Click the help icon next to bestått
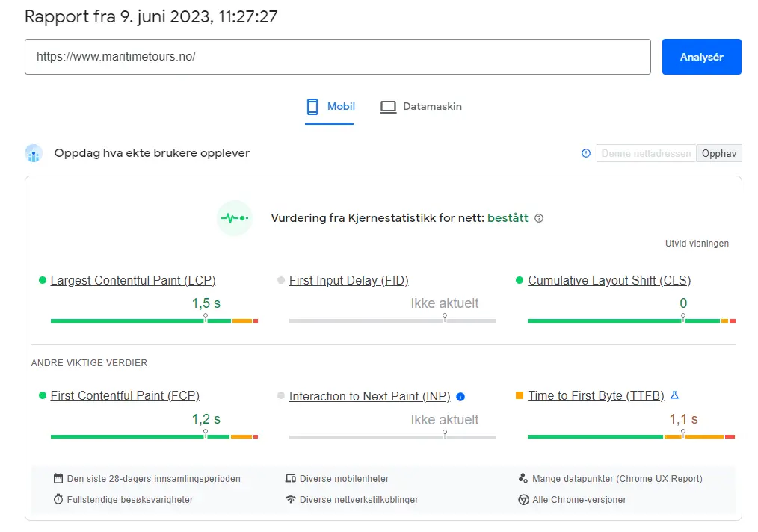Viewport: 758px width, 532px height. point(540,219)
